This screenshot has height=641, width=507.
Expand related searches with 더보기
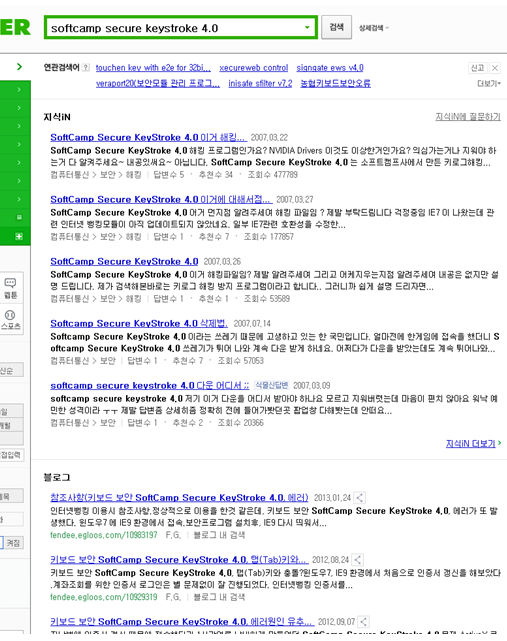[489, 83]
